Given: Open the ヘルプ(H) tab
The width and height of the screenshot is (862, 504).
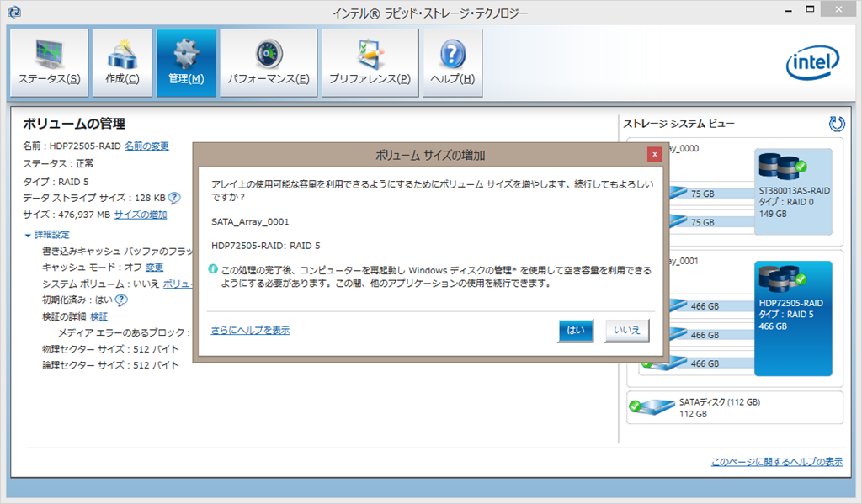Looking at the screenshot, I should click(452, 62).
